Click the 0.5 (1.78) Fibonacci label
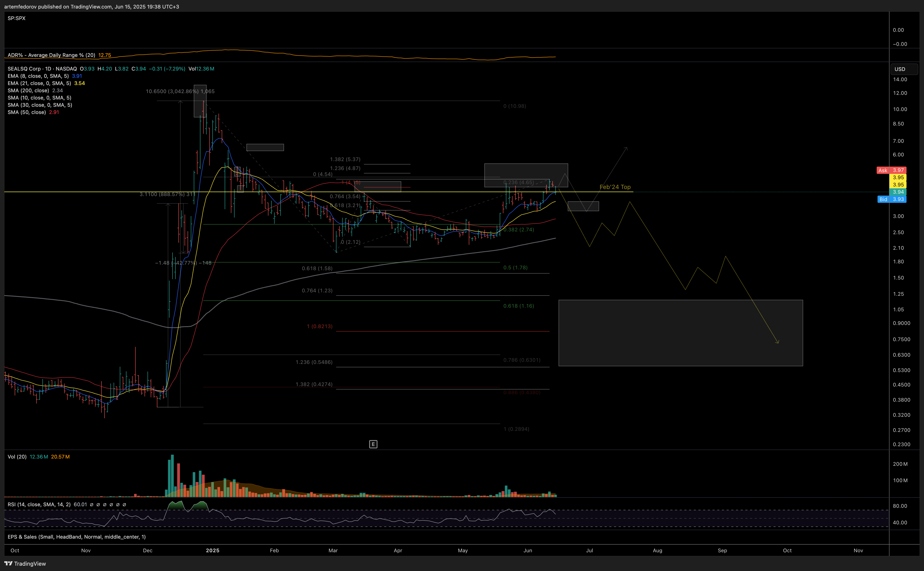The width and height of the screenshot is (924, 571). click(x=516, y=268)
